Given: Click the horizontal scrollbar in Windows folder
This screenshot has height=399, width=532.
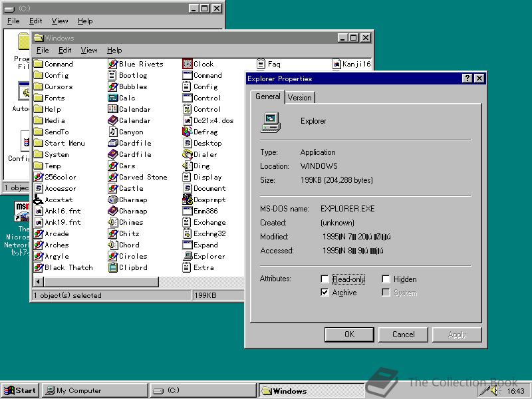Looking at the screenshot, I should pyautogui.click(x=199, y=282).
